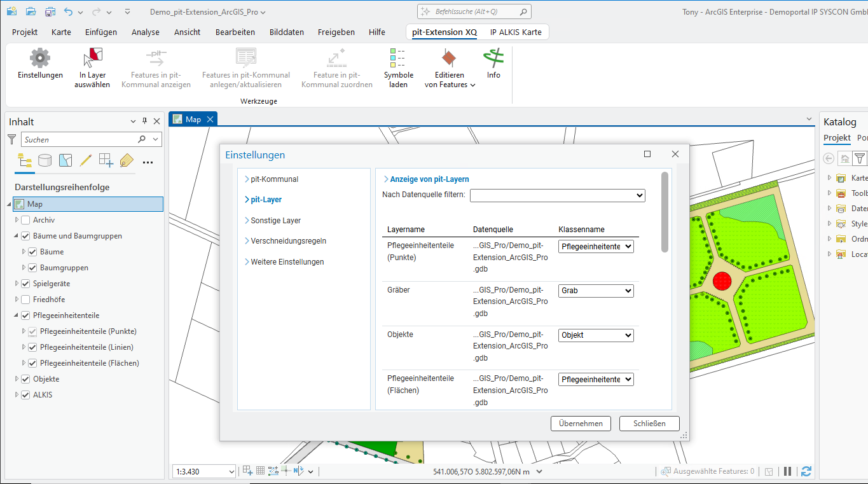Click the Schließen button in Einstellungen

pos(649,423)
